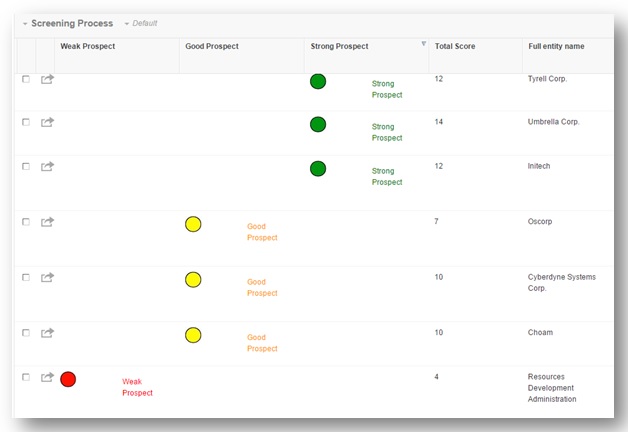
Task: Open the Tyrell Corp. row share icon
Action: [47, 79]
